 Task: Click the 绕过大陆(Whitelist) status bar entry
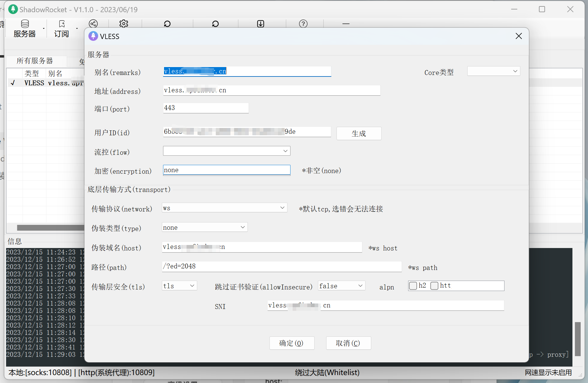pos(327,372)
